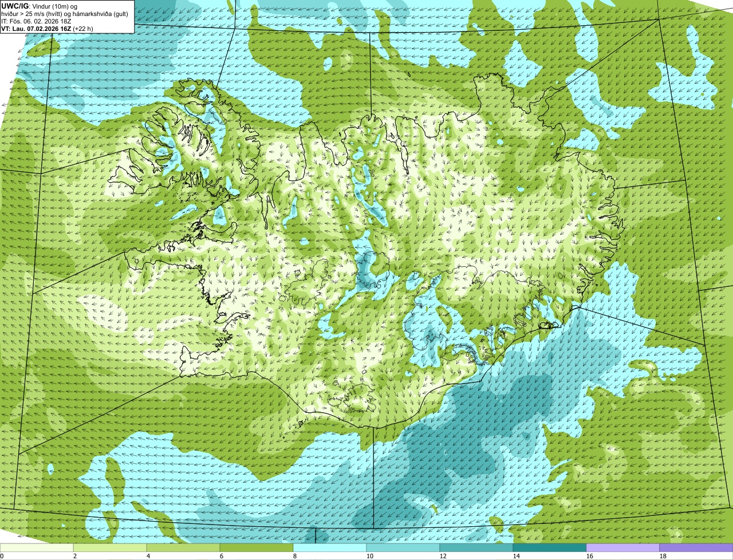Click the scale label '14'
The width and height of the screenshot is (733, 560).
pyautogui.click(x=517, y=556)
